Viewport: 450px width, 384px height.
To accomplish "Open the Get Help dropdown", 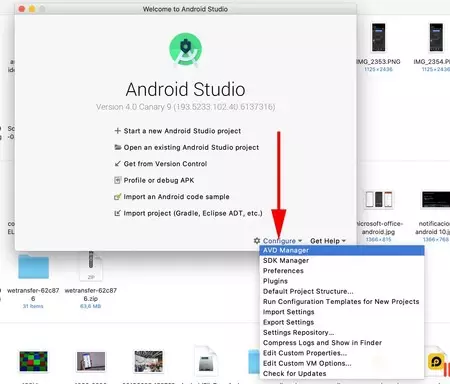I will pos(328,241).
